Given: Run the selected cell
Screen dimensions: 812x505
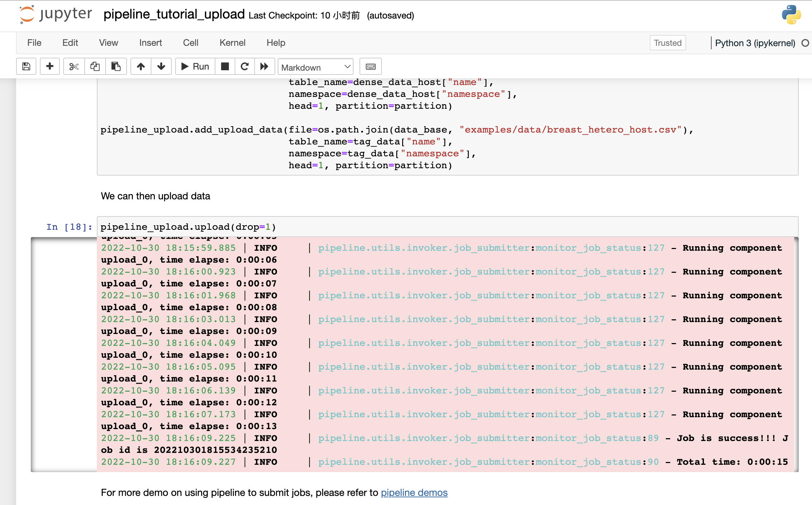Looking at the screenshot, I should pyautogui.click(x=195, y=66).
